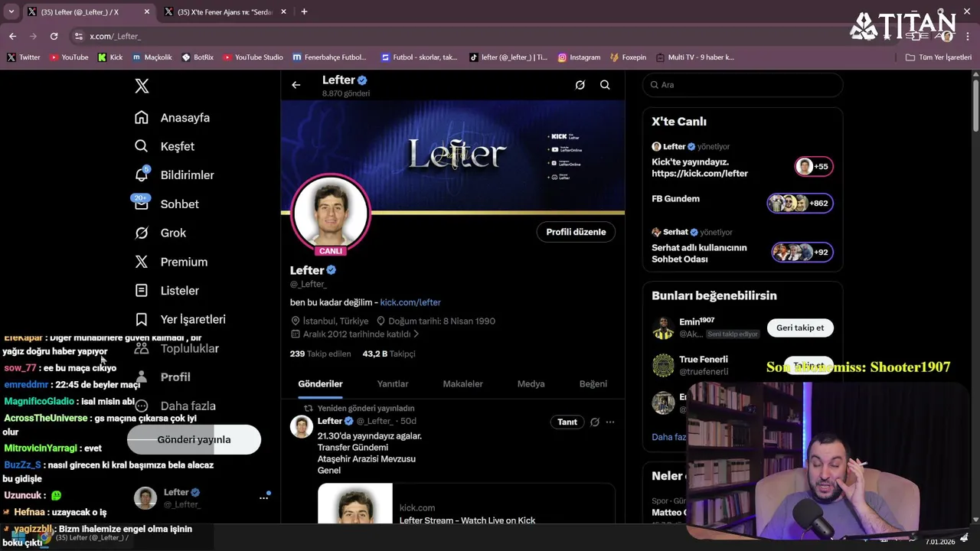Click the X logo in sidebar
This screenshot has height=551, width=980.
pos(142,86)
